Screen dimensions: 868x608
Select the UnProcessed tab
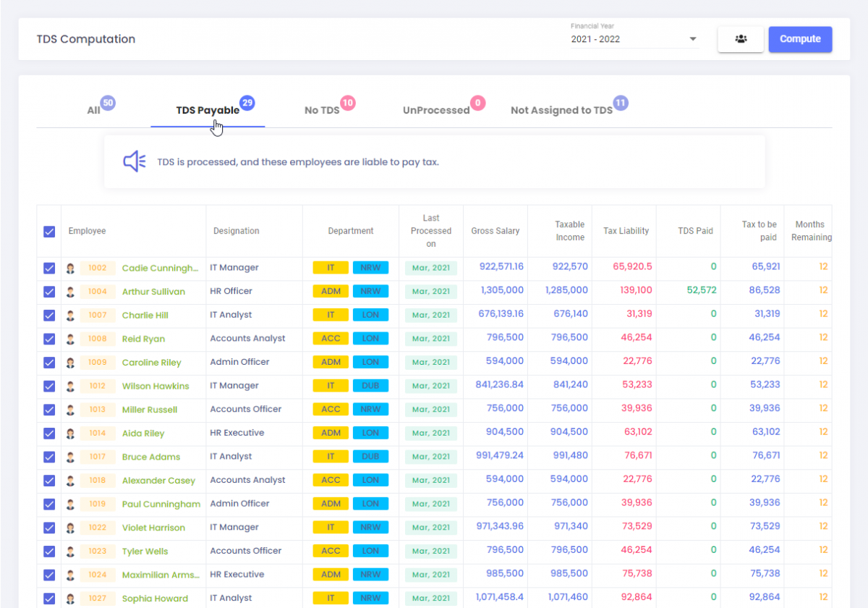436,111
